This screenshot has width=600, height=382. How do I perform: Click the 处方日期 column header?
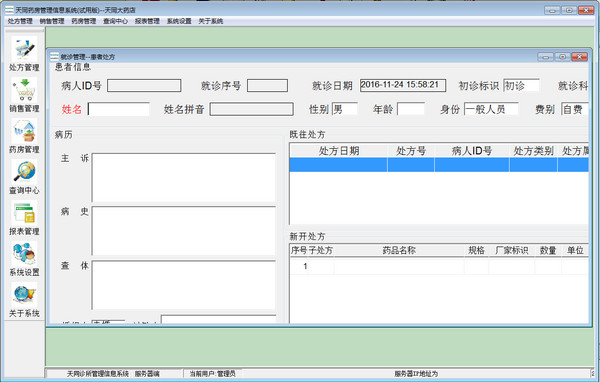(339, 151)
